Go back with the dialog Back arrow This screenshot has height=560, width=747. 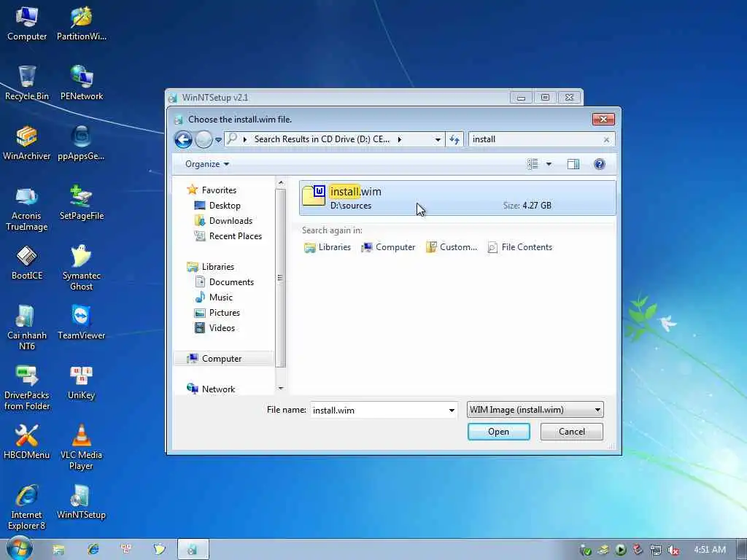pos(183,139)
